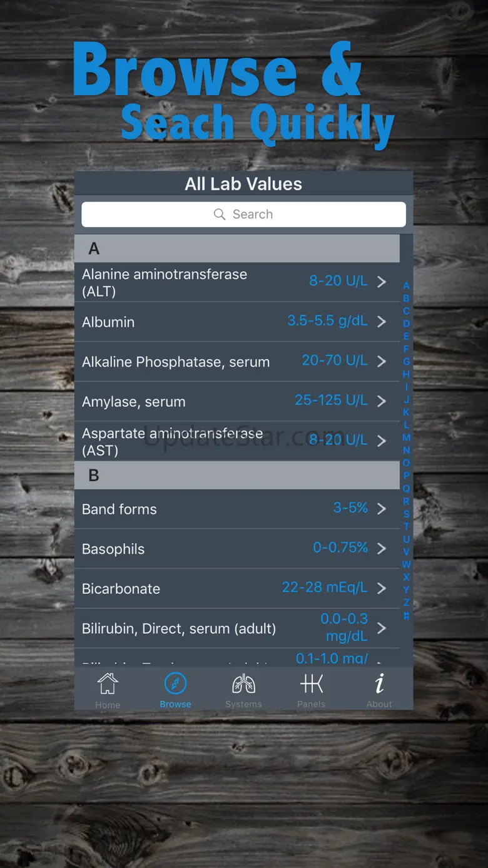Viewport: 488px width, 868px height.
Task: Jump to letter M in index
Action: 406,437
